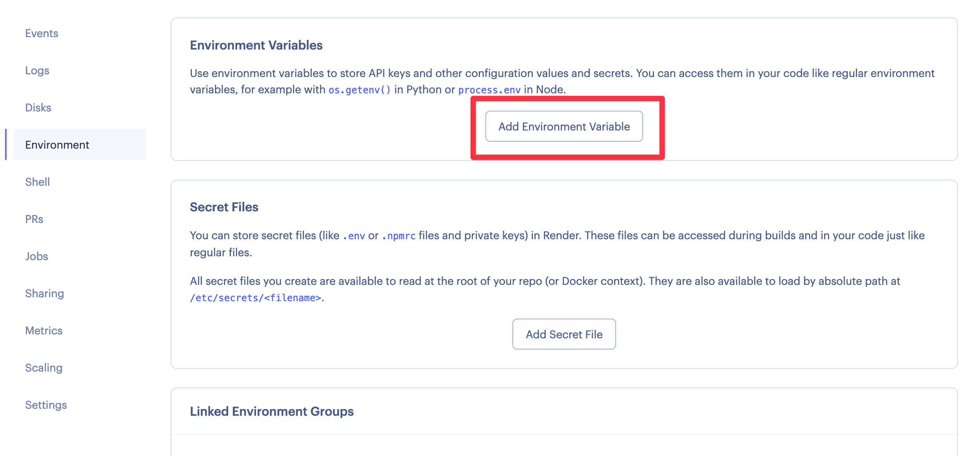Viewport: 980px width, 456px height.
Task: Click the Add Secret File button
Action: [x=564, y=334]
